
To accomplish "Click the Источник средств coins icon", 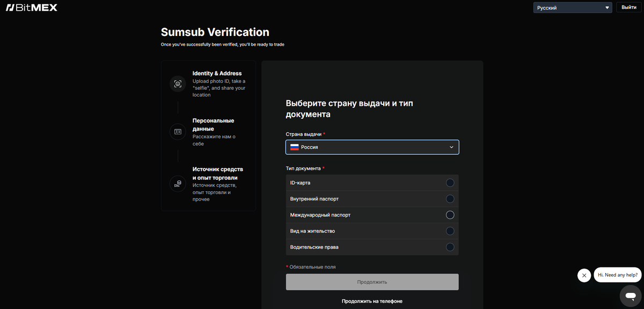I will click(178, 184).
